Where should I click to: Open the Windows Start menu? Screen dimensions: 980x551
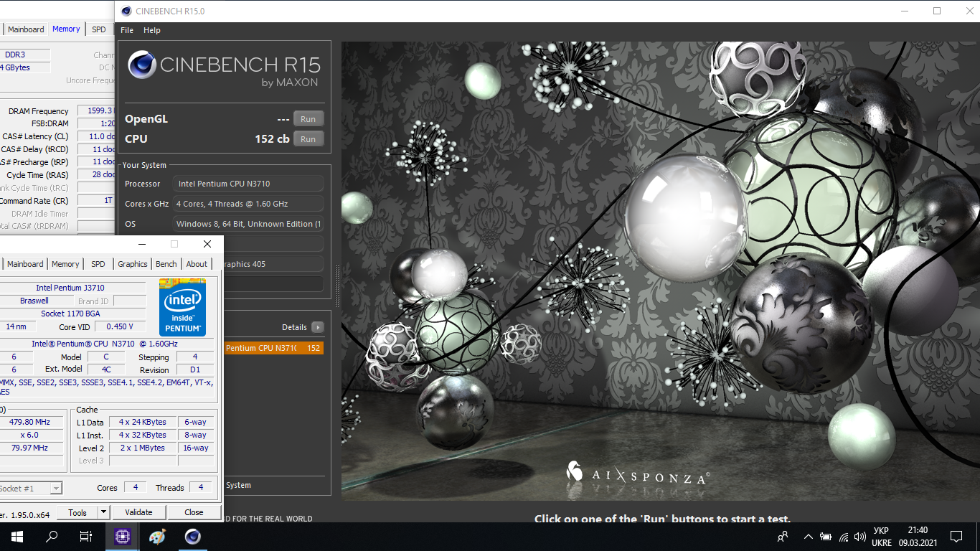[17, 537]
